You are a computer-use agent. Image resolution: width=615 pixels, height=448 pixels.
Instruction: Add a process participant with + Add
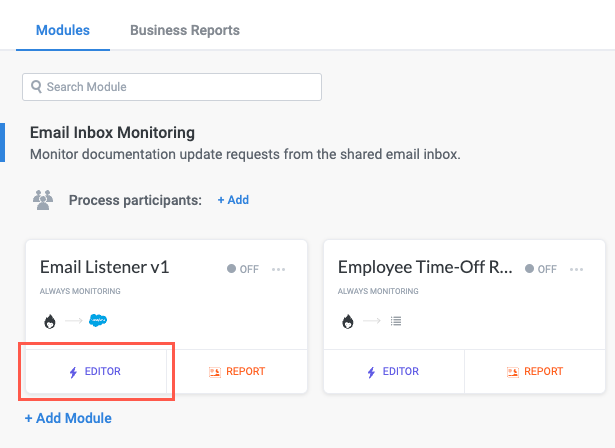coord(233,200)
